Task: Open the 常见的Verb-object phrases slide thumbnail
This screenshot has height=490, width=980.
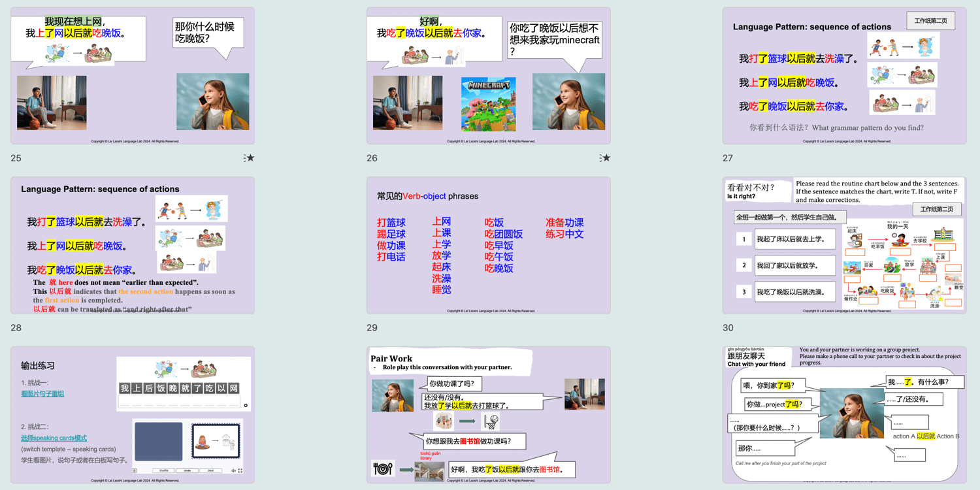Action: tap(489, 246)
